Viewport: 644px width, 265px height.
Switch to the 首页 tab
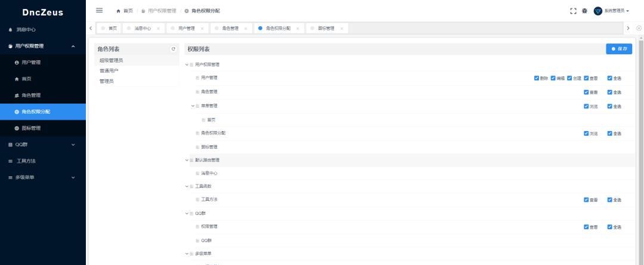coord(109,29)
